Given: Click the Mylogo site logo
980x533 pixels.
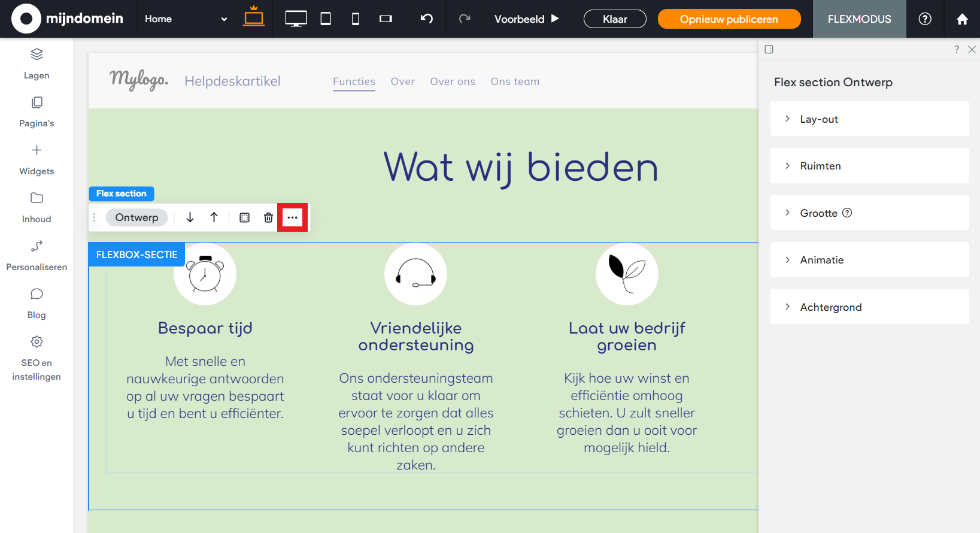Looking at the screenshot, I should pyautogui.click(x=139, y=80).
